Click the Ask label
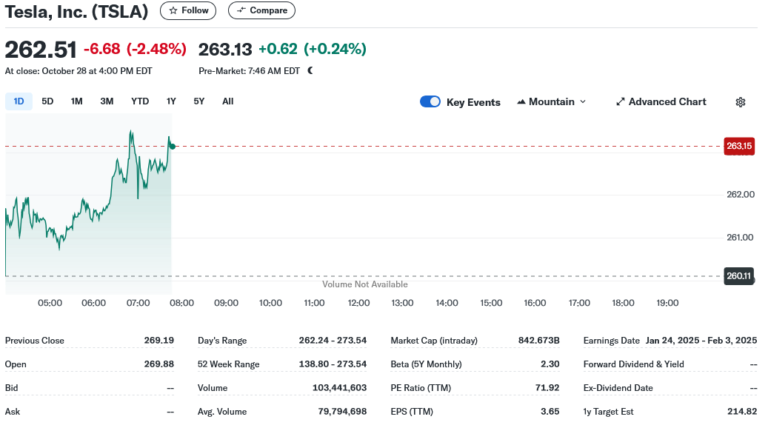Viewport: 768px width, 428px height. [12, 411]
